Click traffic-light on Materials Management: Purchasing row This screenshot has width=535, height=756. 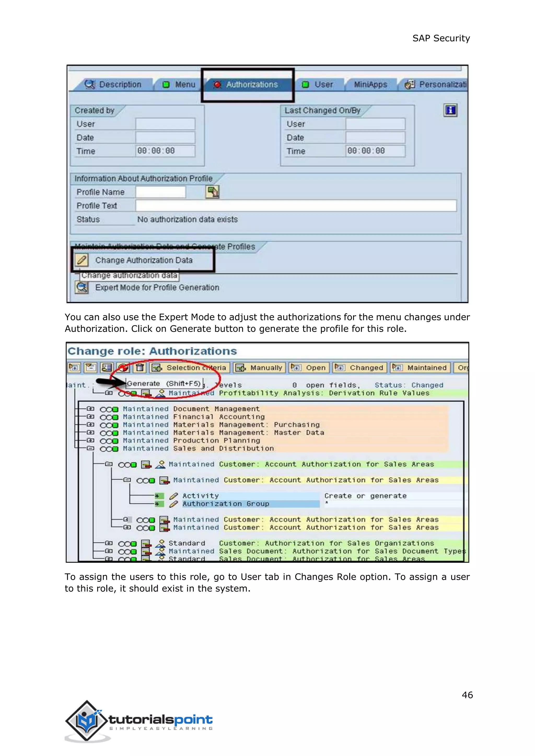pyautogui.click(x=109, y=425)
